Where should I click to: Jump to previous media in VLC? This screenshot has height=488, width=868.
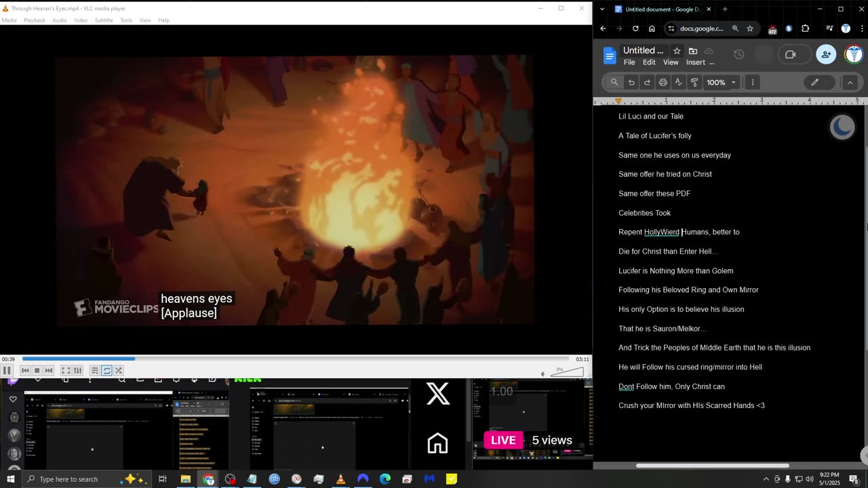pyautogui.click(x=25, y=370)
